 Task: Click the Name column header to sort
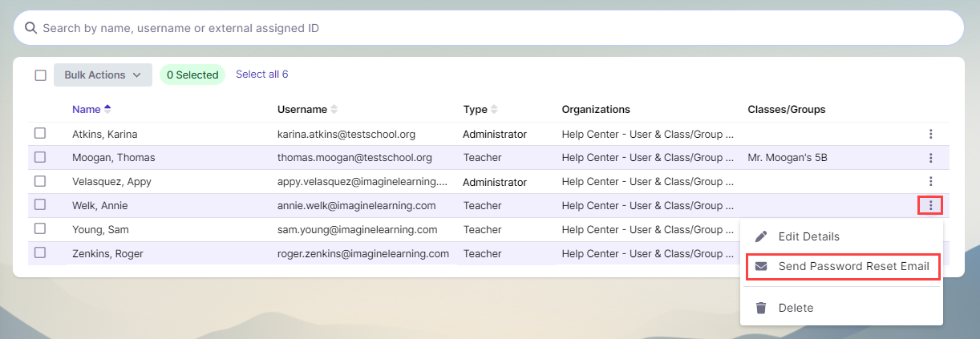(x=87, y=109)
